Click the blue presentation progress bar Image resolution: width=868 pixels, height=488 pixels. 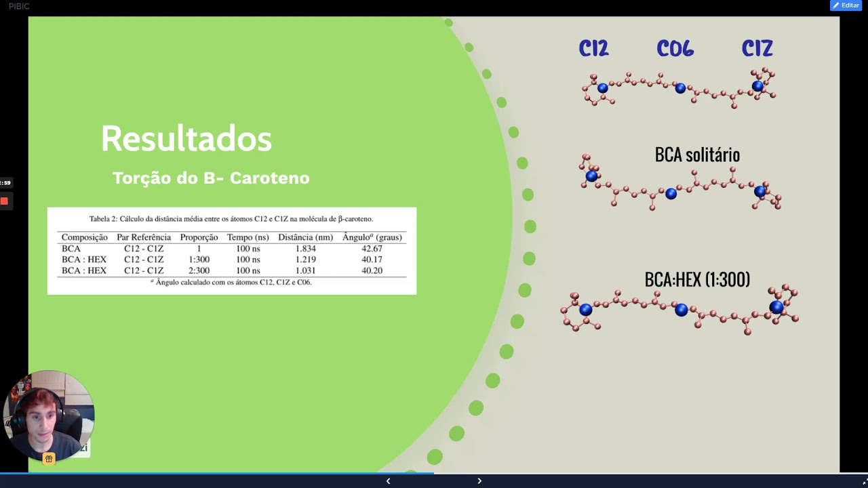click(x=217, y=473)
